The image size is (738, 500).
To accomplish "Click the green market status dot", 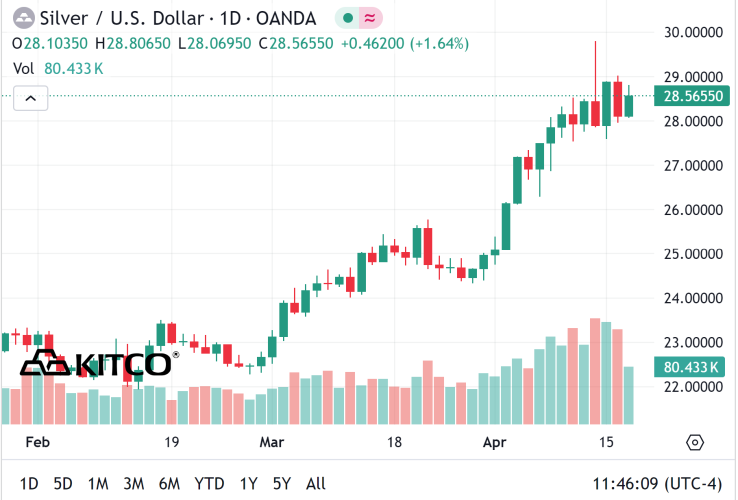I will coord(348,18).
